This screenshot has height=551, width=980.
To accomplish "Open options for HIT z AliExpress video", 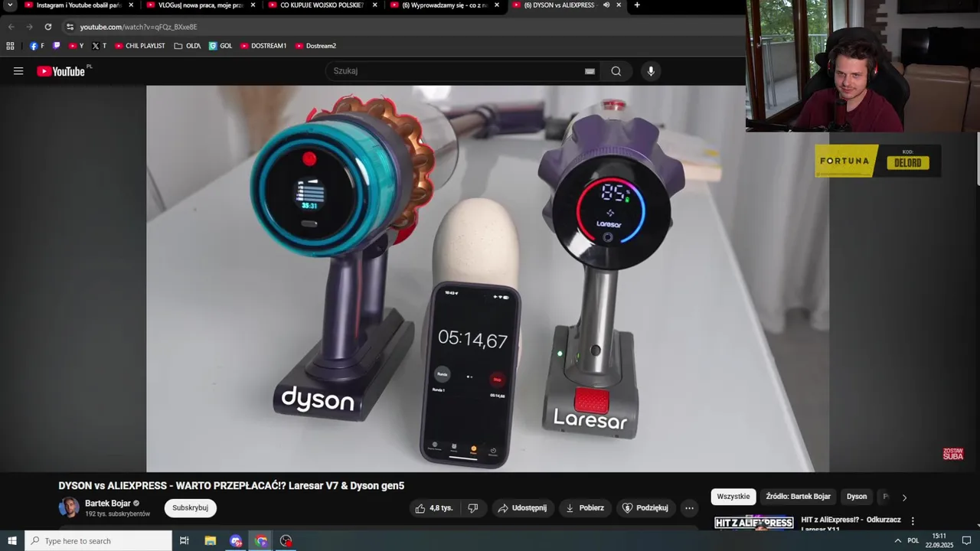I will coord(913,521).
